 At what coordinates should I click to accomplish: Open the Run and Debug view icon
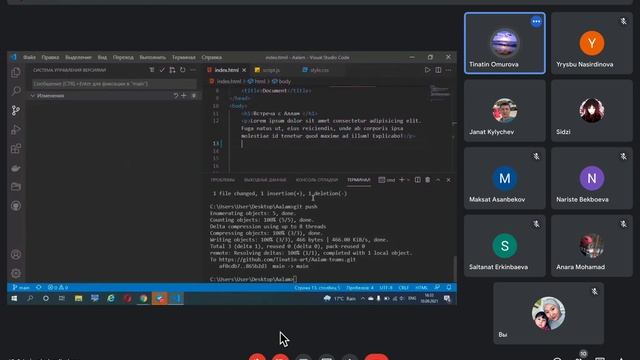16,129
